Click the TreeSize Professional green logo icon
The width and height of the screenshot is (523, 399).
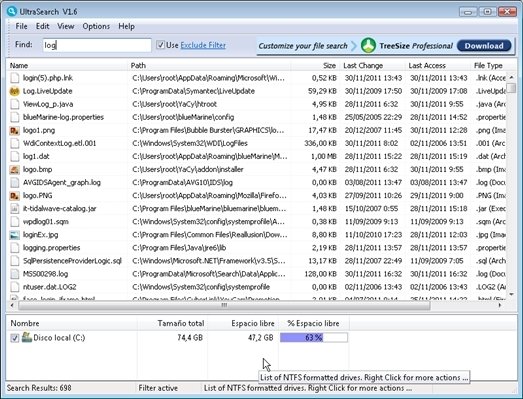(x=368, y=45)
